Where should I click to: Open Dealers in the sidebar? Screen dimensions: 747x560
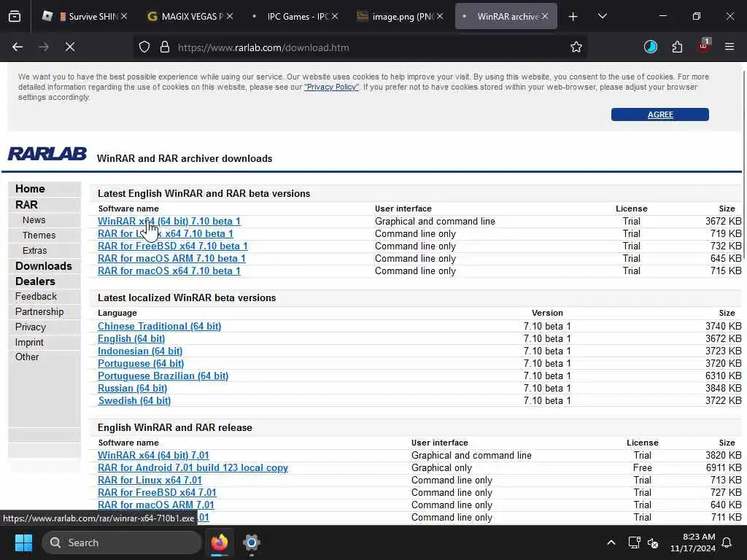(x=35, y=281)
